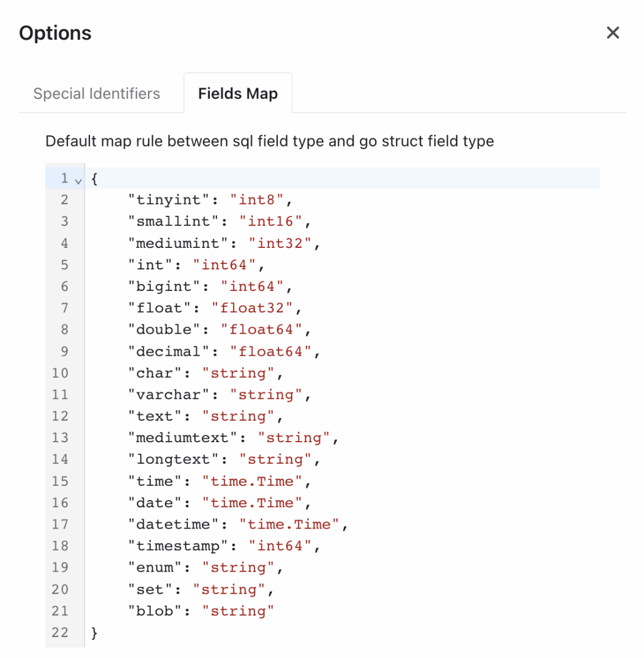Image resolution: width=644 pixels, height=658 pixels.
Task: Click "time.Time" value for datetime
Action: click(289, 524)
